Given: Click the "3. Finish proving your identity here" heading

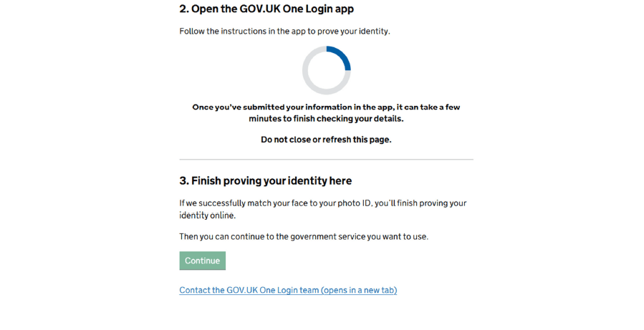Looking at the screenshot, I should 265,181.
